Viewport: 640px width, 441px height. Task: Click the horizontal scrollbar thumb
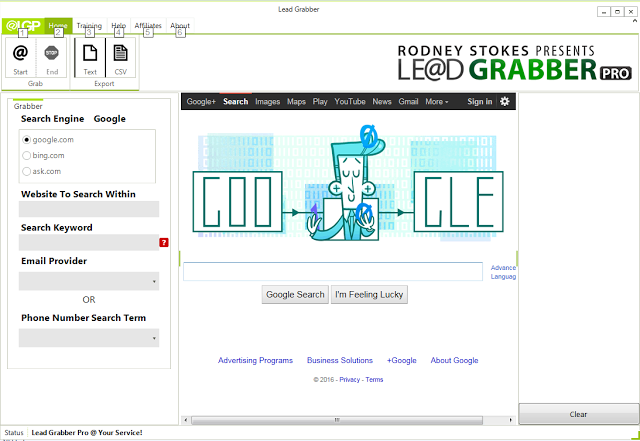[x=337, y=420]
